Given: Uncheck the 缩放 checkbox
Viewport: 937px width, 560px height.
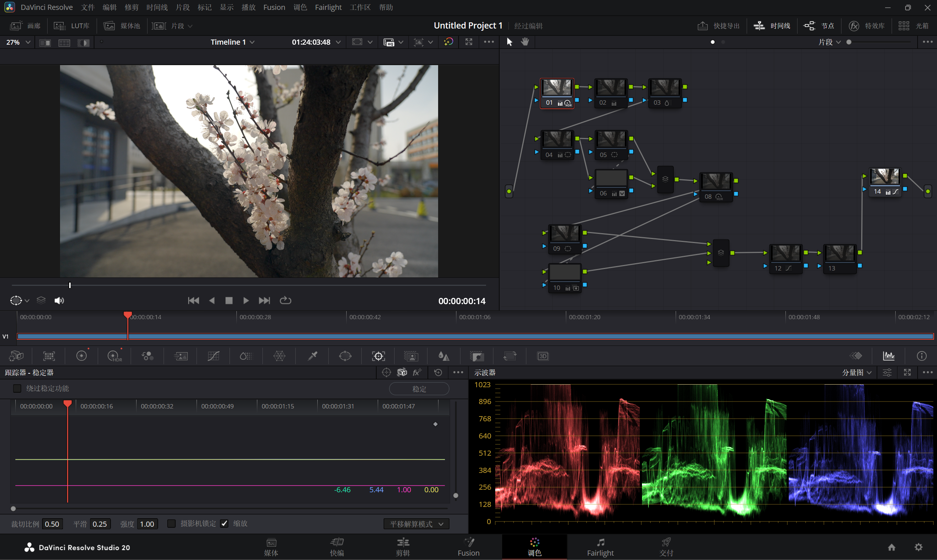Looking at the screenshot, I should tap(224, 523).
